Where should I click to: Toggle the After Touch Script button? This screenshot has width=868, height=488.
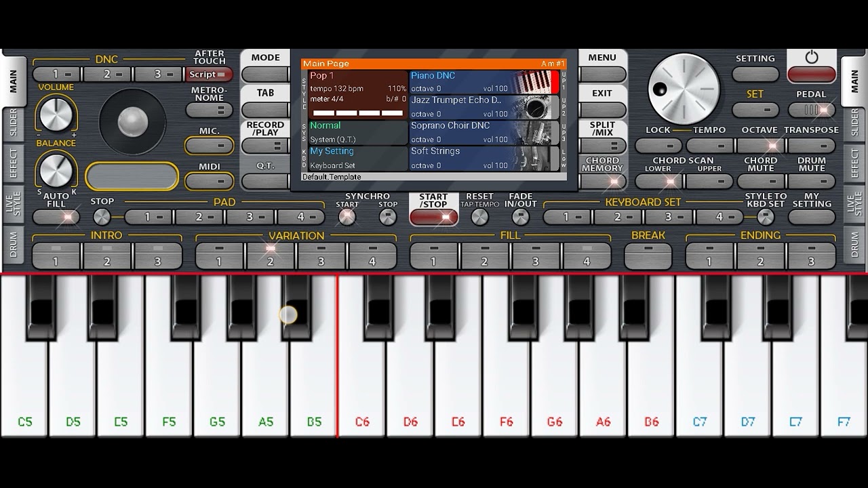(x=210, y=75)
